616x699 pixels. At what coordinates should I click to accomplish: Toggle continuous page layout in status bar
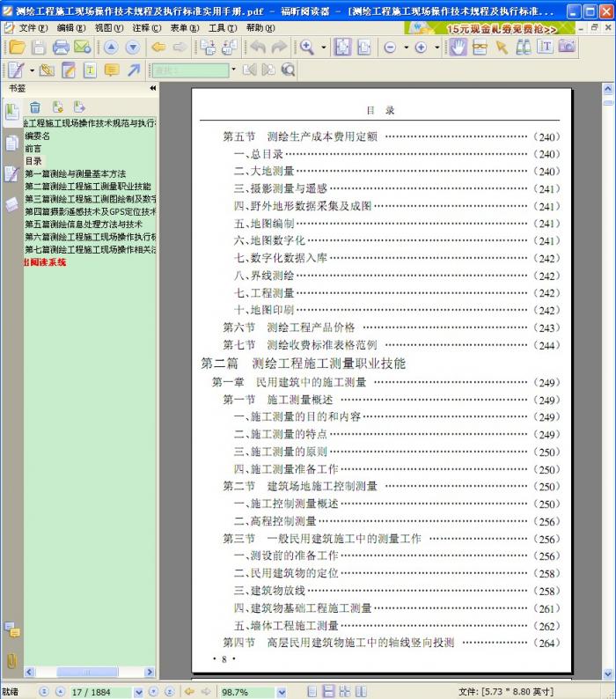328,692
